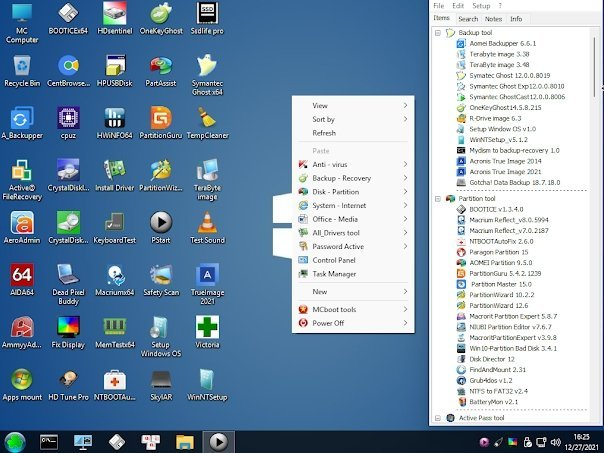Open Control Panel from context menu

click(x=353, y=260)
